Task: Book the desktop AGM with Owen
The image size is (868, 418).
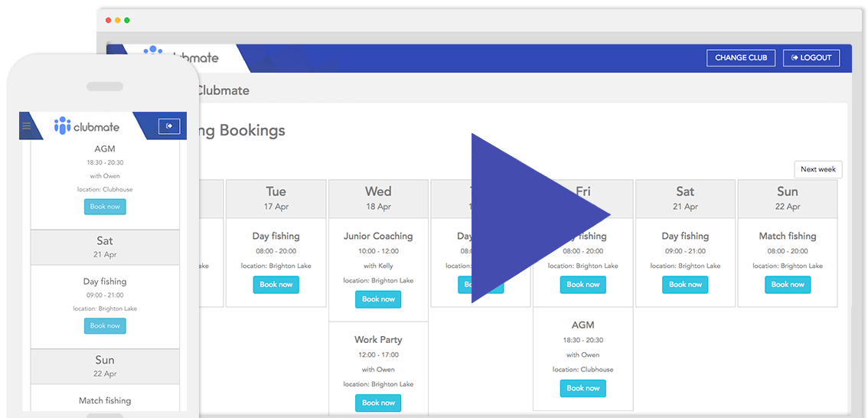Action: pos(583,388)
